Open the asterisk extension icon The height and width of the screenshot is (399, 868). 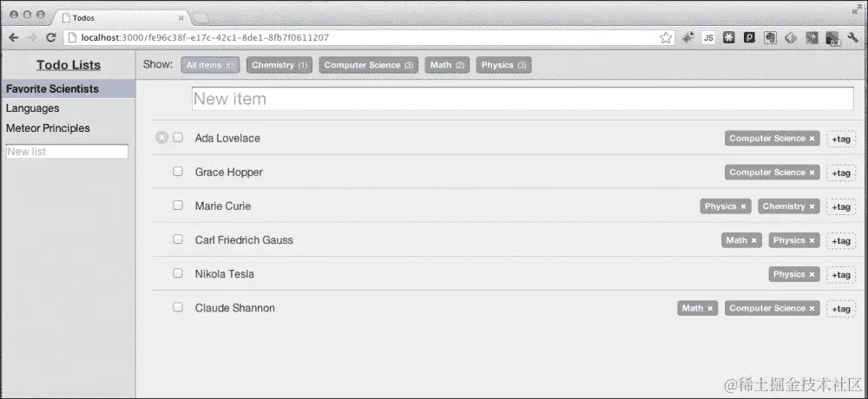[729, 37]
